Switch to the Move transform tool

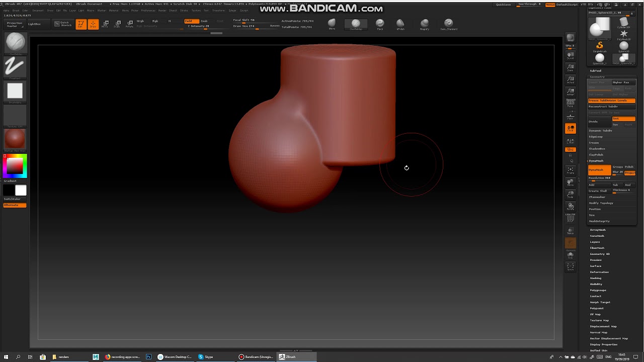point(106,24)
